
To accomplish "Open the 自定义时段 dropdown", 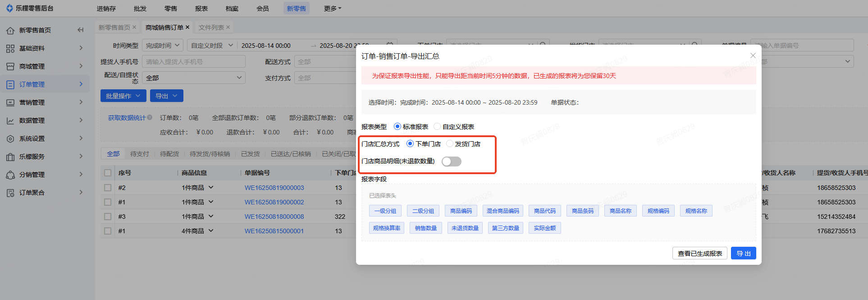I will 212,46.
